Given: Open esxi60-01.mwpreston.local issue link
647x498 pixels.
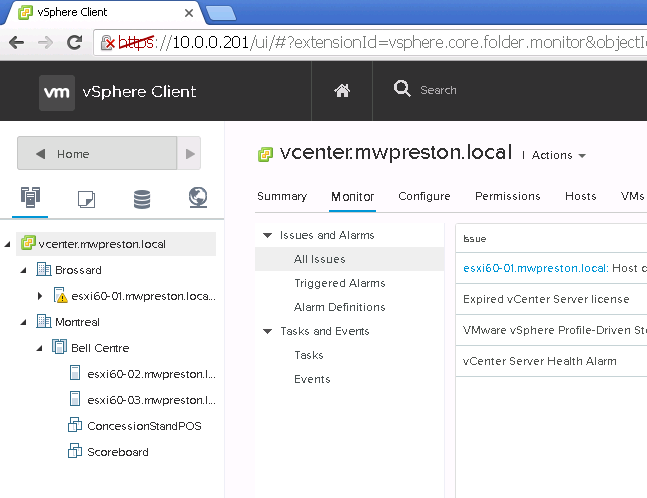Looking at the screenshot, I should coord(536,268).
